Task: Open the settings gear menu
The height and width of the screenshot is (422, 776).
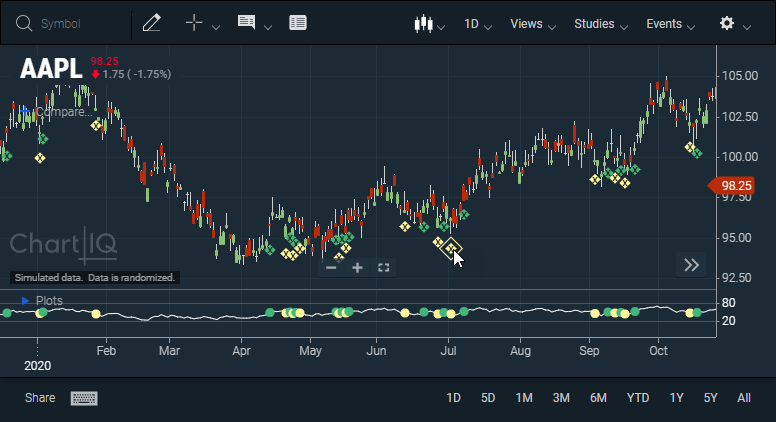Action: 727,23
